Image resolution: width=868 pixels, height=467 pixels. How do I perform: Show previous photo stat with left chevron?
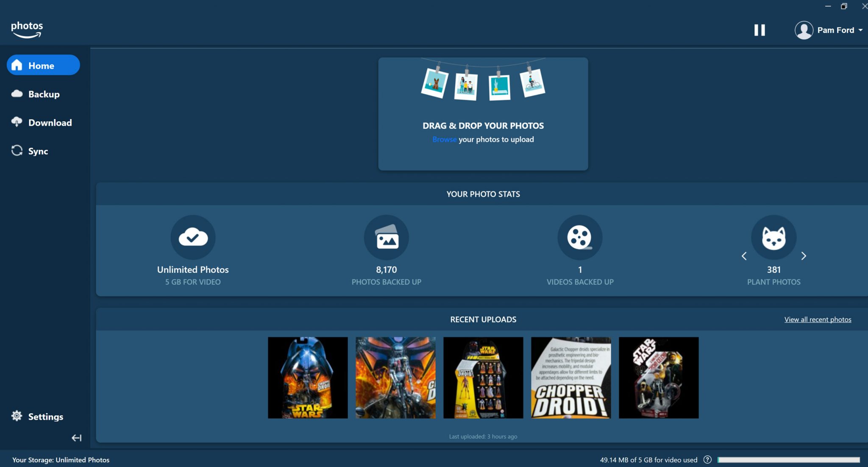point(744,256)
